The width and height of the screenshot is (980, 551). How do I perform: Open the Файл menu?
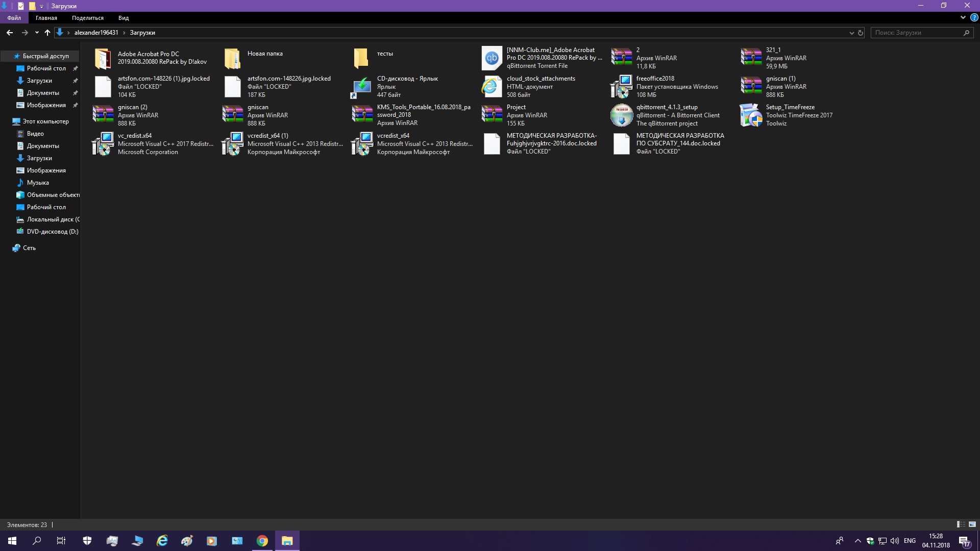coord(14,18)
